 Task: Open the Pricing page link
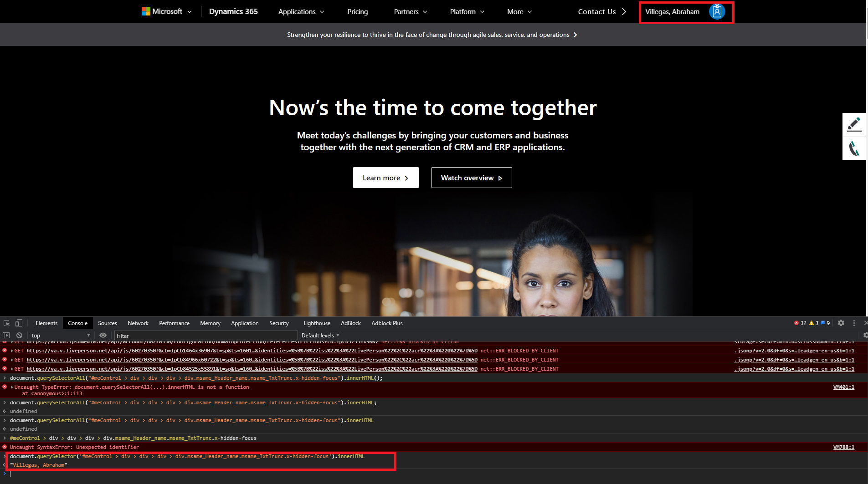tap(358, 12)
